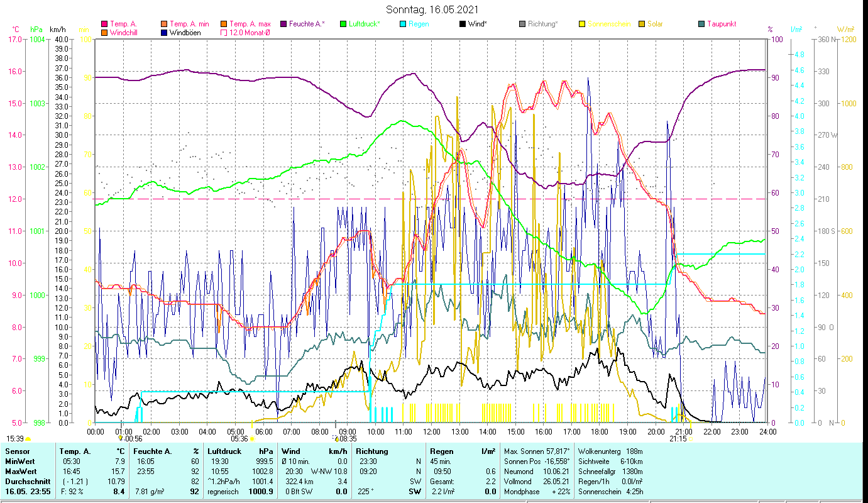Select the Vollmond date '26.05.21'

(555, 481)
